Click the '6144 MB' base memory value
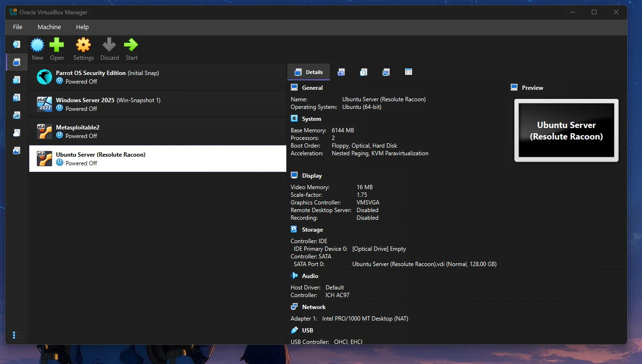 point(343,130)
